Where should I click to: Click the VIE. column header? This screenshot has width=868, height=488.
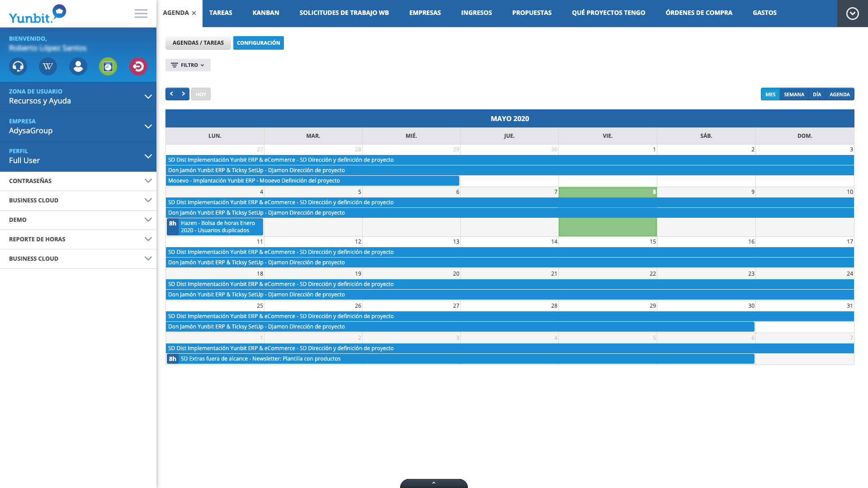point(608,136)
